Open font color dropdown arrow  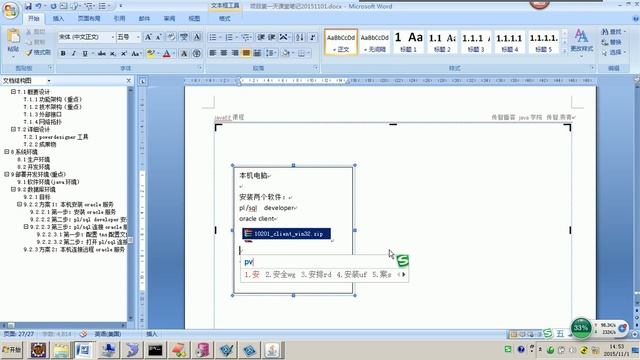pos(173,53)
